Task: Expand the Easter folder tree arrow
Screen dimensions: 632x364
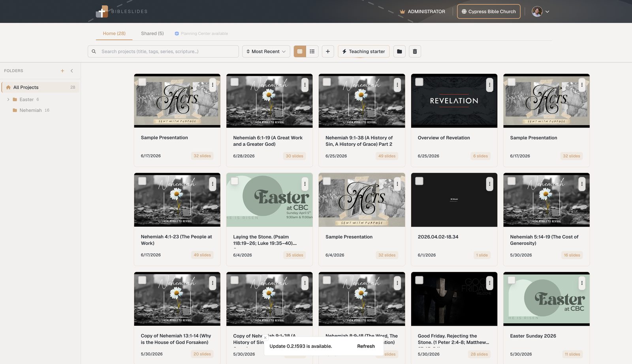Action: [x=8, y=99]
